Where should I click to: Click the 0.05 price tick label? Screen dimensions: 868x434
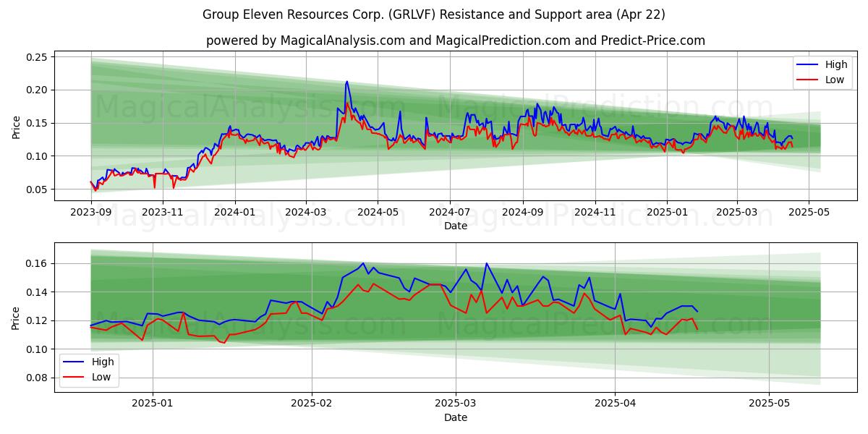[x=37, y=190]
